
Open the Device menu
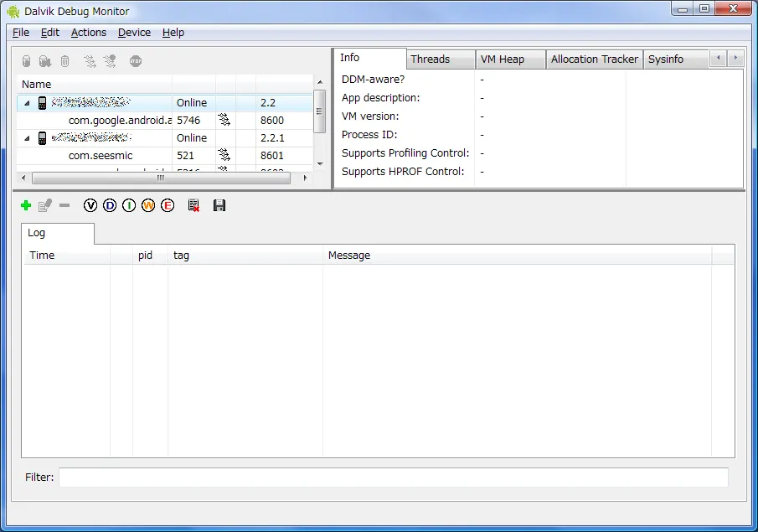click(134, 33)
